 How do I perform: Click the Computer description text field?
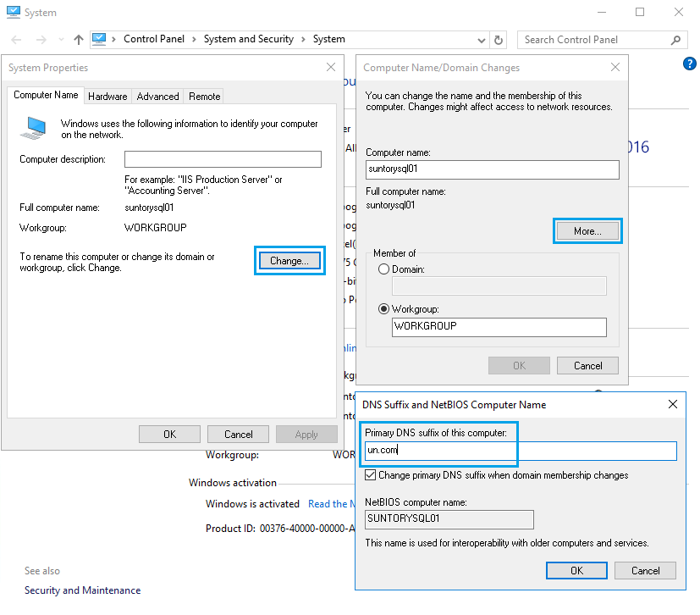tap(223, 159)
